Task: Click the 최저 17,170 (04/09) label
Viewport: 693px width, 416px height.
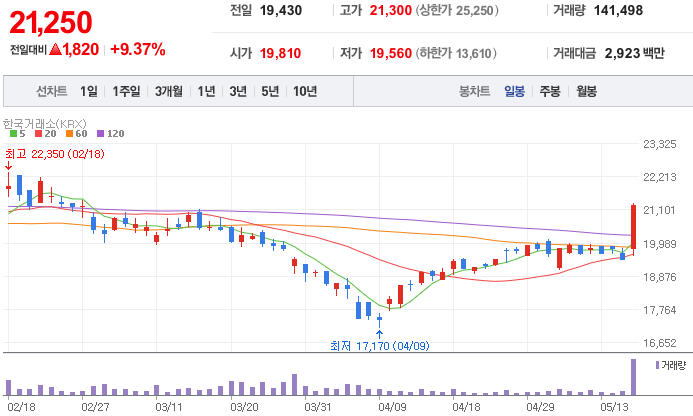Action: [380, 346]
